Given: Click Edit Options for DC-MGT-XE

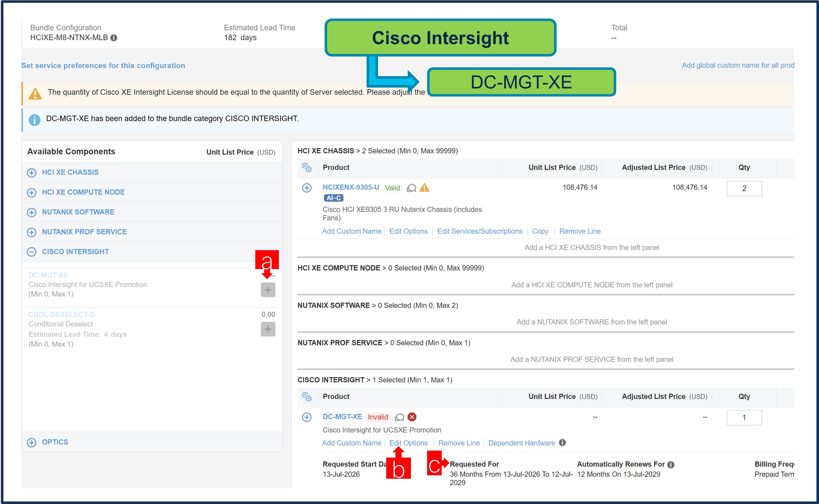Looking at the screenshot, I should coord(408,443).
